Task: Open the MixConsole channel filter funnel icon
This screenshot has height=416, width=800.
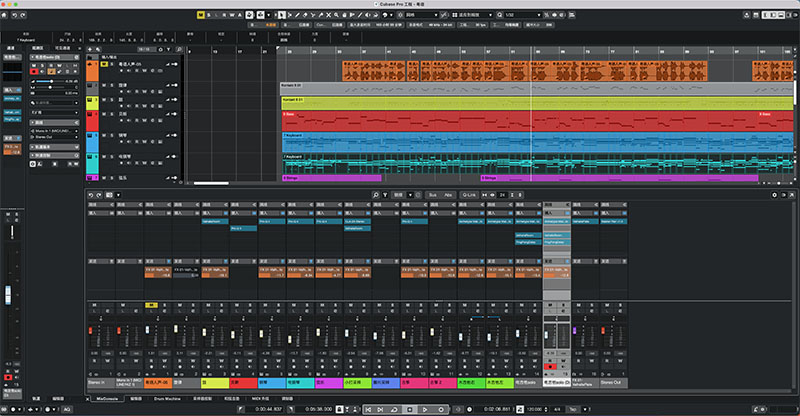Action: [x=385, y=195]
